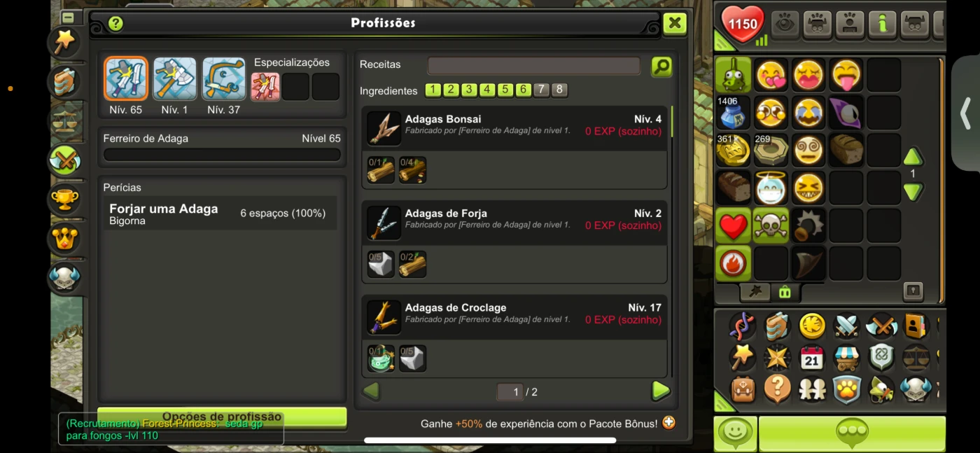
Task: Collapse the panel with the minus button
Action: pyautogui.click(x=68, y=18)
